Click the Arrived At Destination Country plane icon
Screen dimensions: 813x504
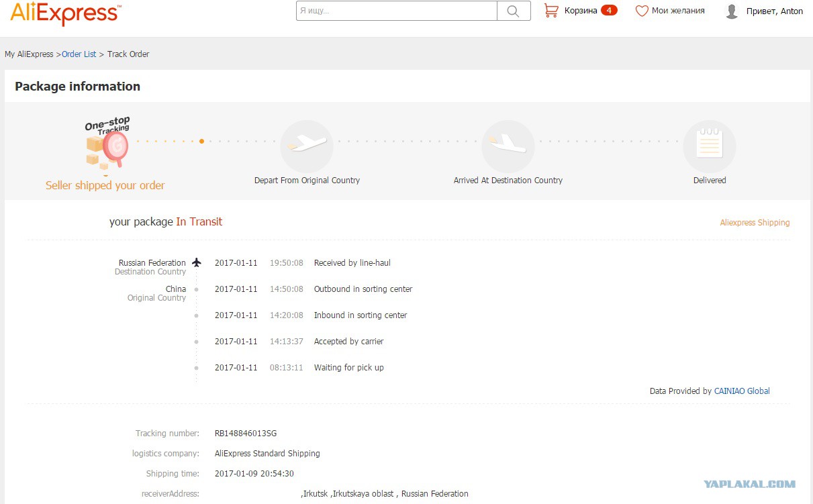[x=508, y=146]
